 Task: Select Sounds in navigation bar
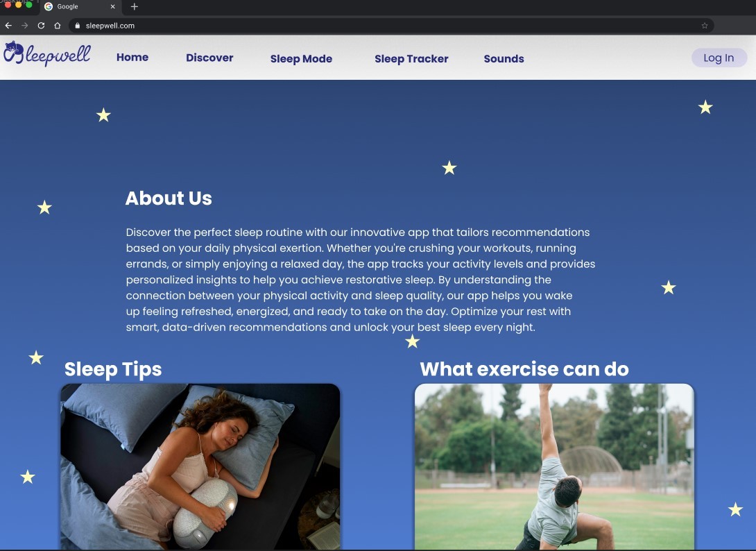coord(504,59)
